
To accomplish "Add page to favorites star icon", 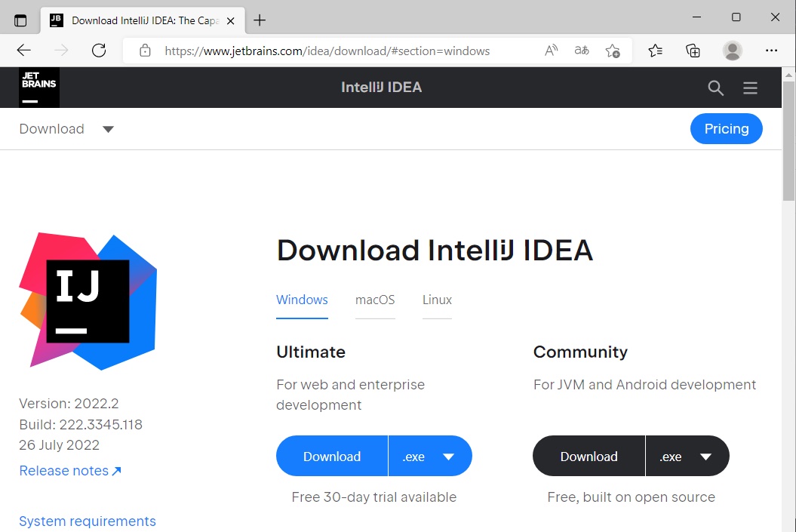I will (x=613, y=51).
